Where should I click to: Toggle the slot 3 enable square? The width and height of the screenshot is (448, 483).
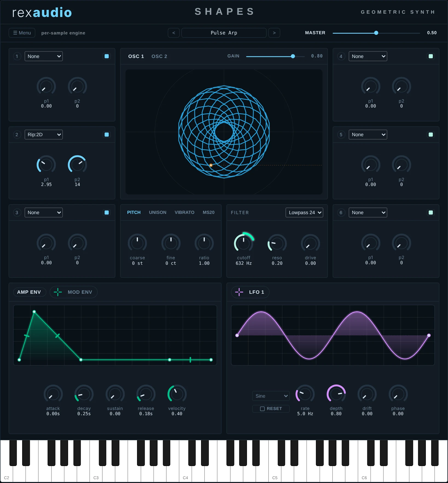click(107, 213)
